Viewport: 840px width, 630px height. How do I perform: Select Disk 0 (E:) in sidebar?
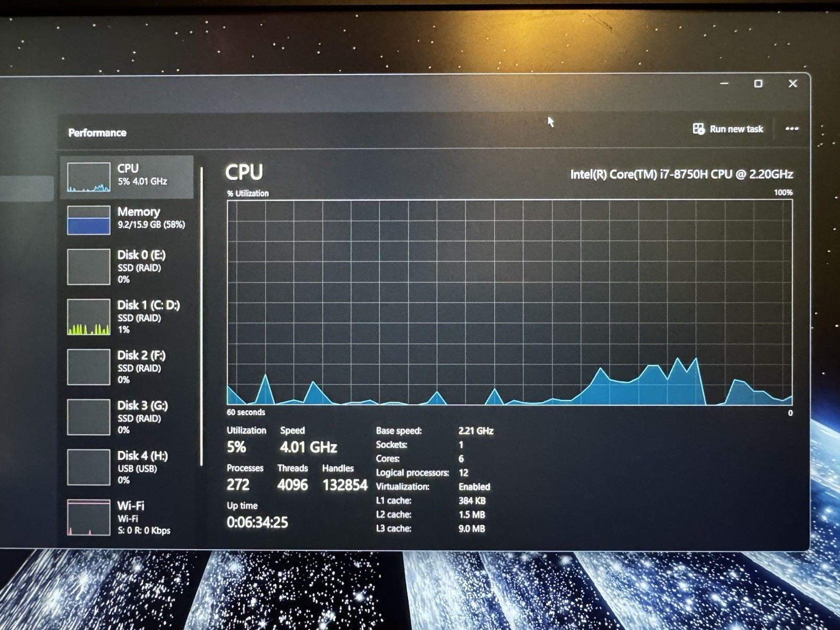pos(127,267)
